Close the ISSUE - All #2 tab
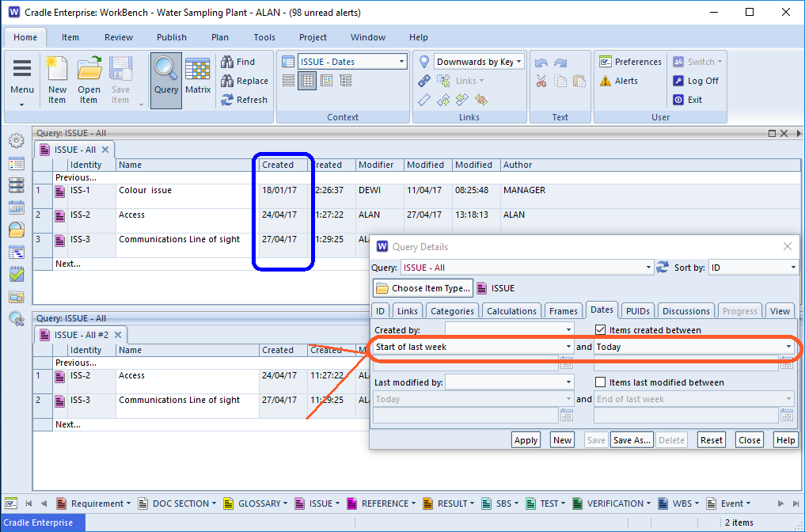 coord(118,335)
